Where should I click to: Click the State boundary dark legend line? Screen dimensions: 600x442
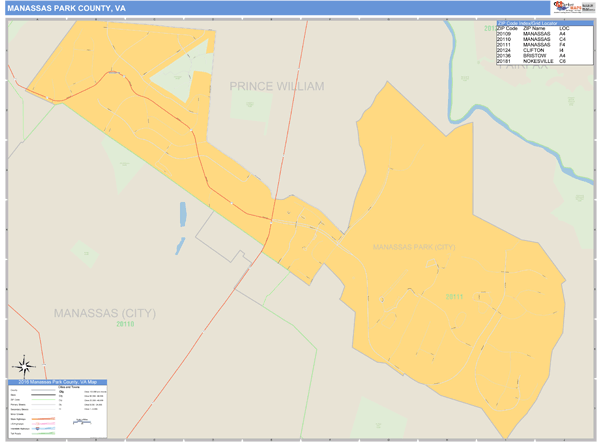pyautogui.click(x=43, y=395)
